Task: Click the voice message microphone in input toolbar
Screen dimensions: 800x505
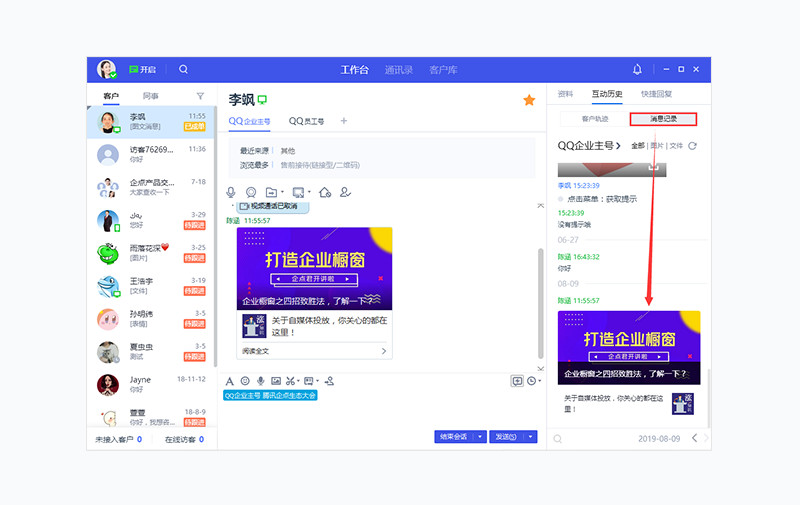Action: (261, 381)
